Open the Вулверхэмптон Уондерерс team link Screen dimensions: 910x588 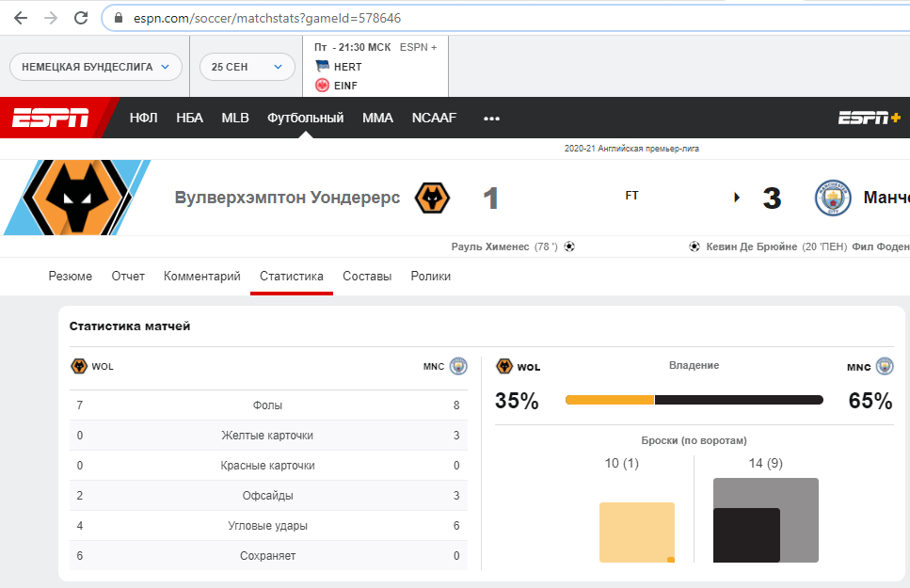tap(287, 198)
